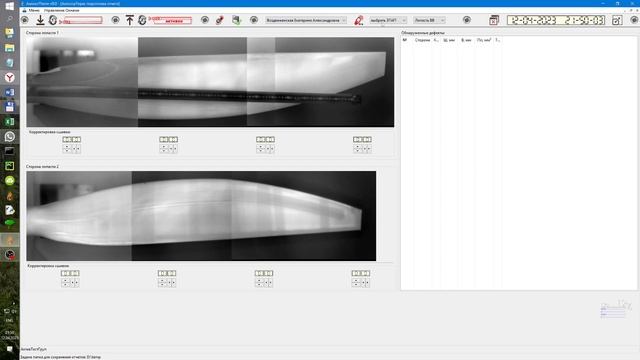Click third stitch offset value under side 1
Viewport: 640px width, 360px height.
pos(265,140)
